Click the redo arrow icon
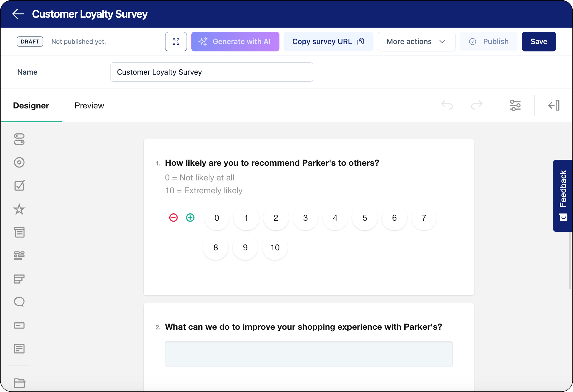The height and width of the screenshot is (392, 573). [476, 105]
